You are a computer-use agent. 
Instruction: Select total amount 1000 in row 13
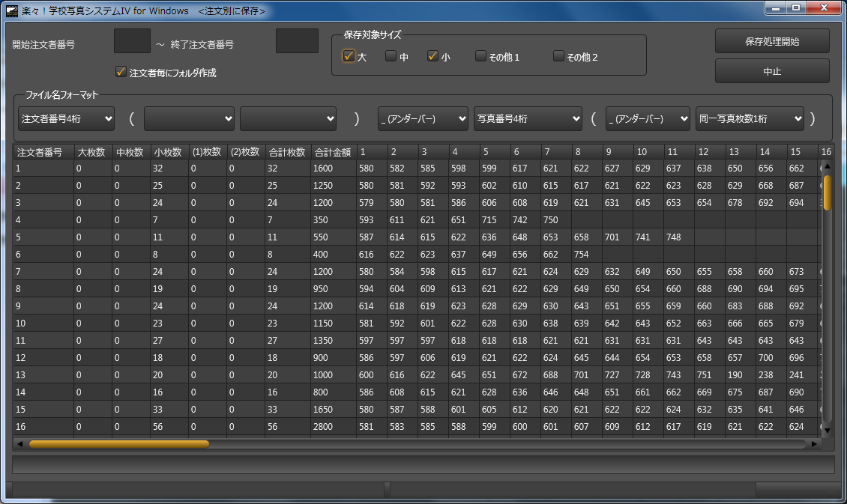click(x=334, y=375)
